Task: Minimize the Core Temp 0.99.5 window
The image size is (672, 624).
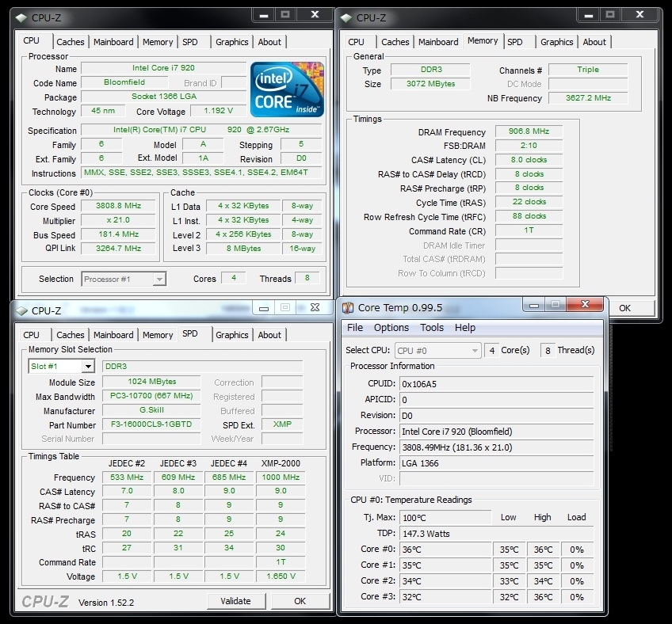Action: tap(533, 305)
